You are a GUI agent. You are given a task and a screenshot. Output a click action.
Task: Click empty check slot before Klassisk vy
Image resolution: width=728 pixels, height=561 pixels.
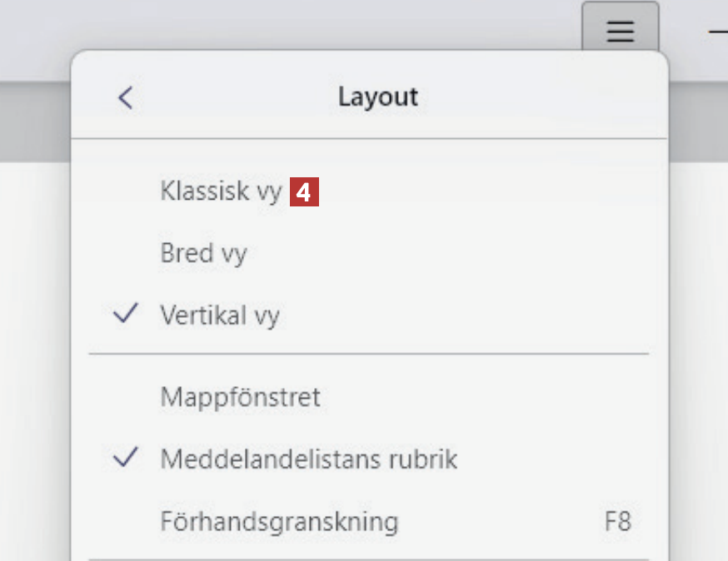point(125,192)
